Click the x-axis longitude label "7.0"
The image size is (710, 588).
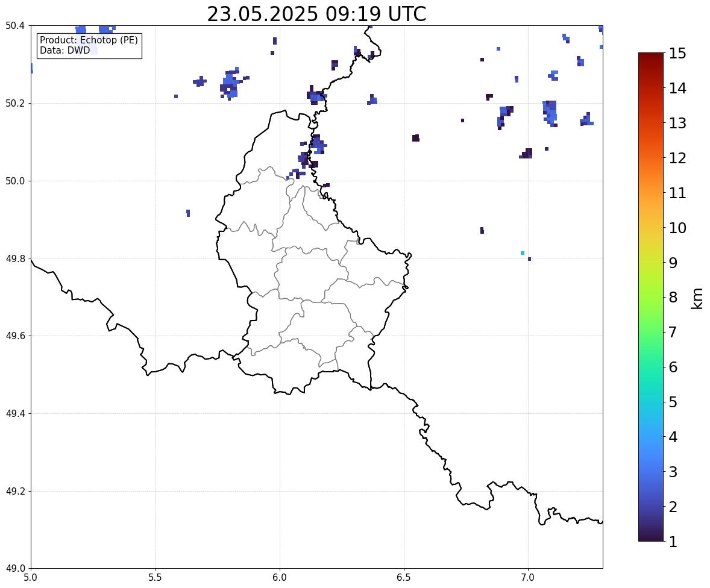point(528,578)
